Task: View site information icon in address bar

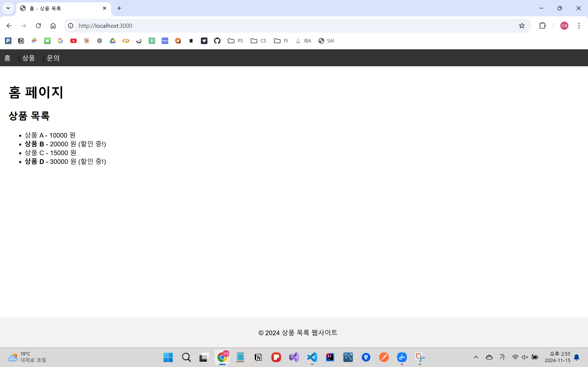Action: tap(71, 26)
